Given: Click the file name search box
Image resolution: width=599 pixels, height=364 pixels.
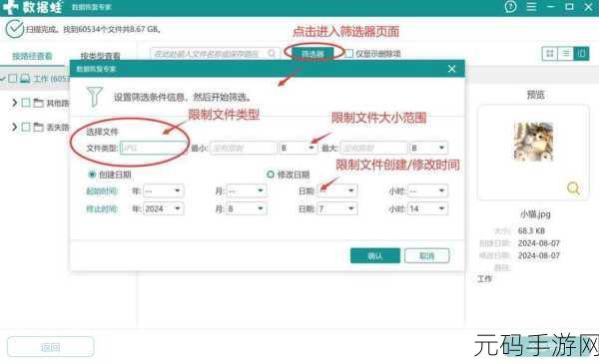Looking at the screenshot, I should click(x=214, y=54).
